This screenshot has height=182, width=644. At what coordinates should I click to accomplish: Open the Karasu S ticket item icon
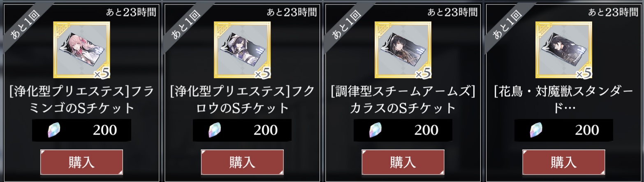(403, 50)
